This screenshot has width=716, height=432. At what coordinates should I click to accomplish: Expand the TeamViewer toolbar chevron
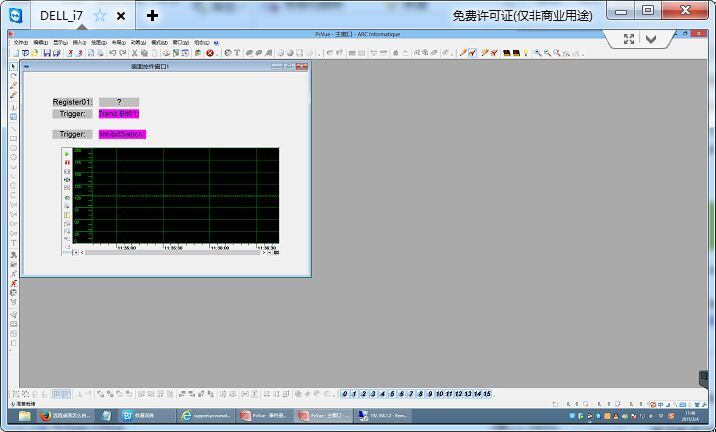coord(651,39)
